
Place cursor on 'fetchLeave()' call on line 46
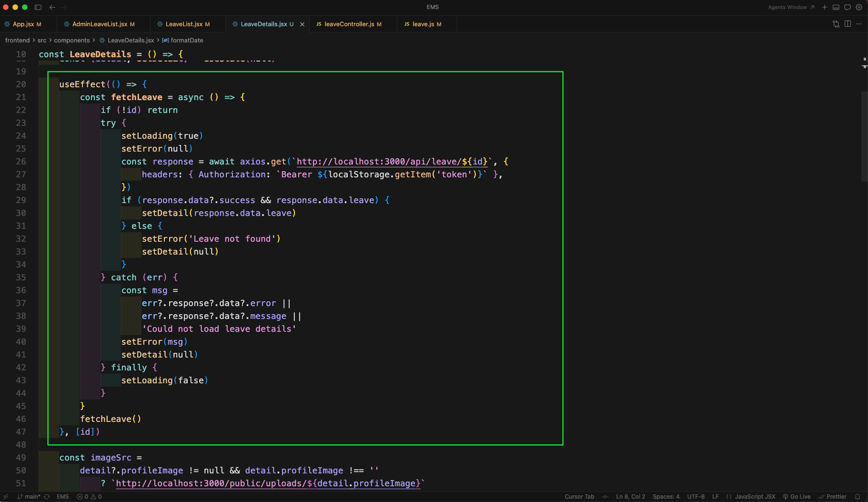(x=111, y=419)
